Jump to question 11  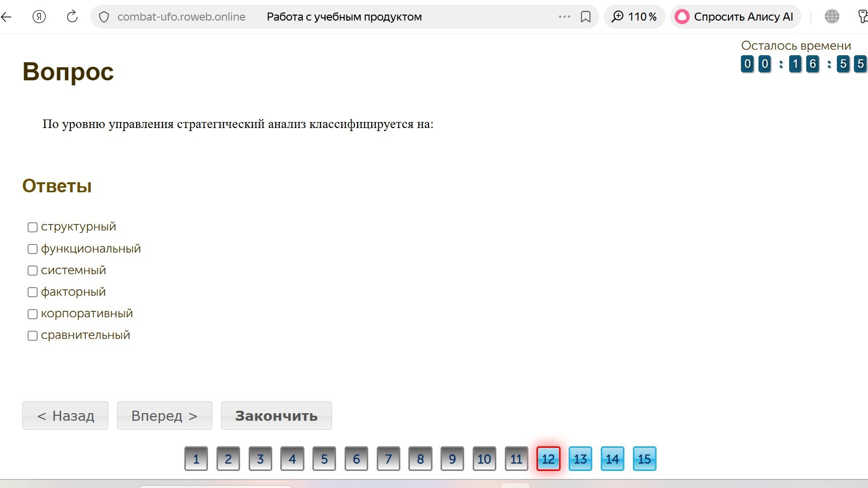tap(516, 459)
